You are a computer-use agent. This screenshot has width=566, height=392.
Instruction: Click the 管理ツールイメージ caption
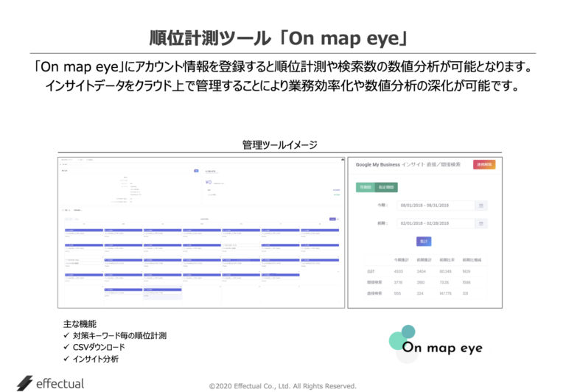point(280,144)
